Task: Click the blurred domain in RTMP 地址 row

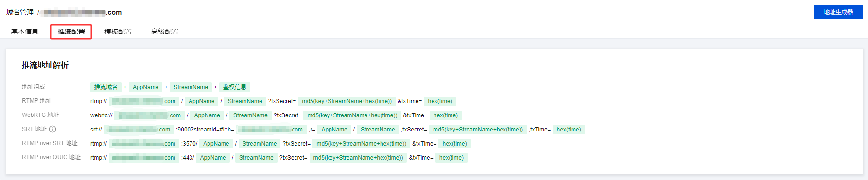Action: pos(144,101)
